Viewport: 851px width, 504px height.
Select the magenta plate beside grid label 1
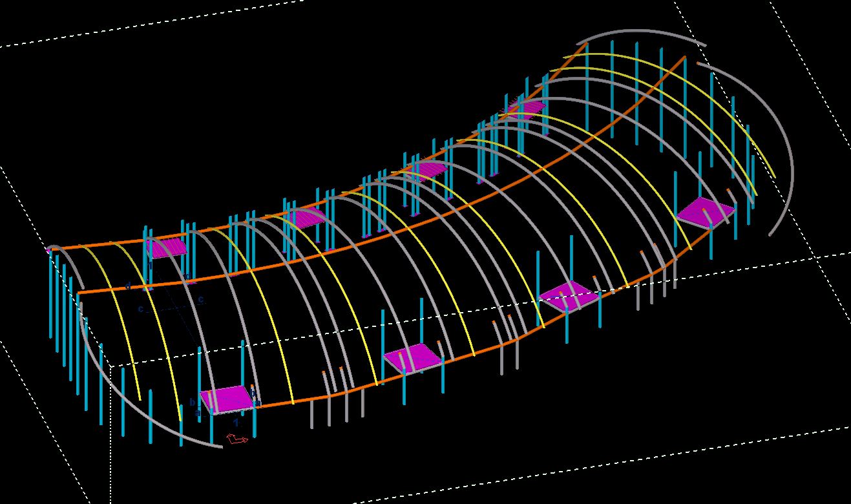point(227,399)
